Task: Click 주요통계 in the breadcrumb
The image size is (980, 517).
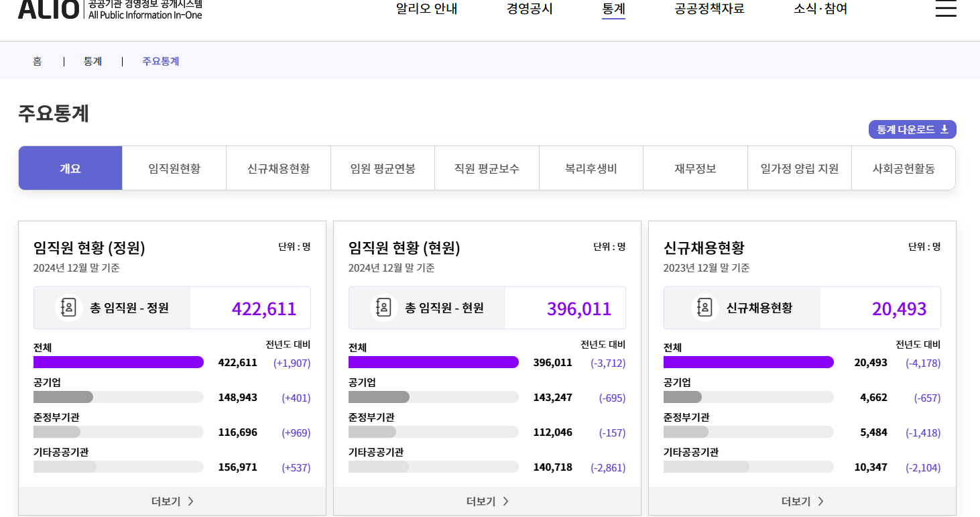Action: [161, 61]
